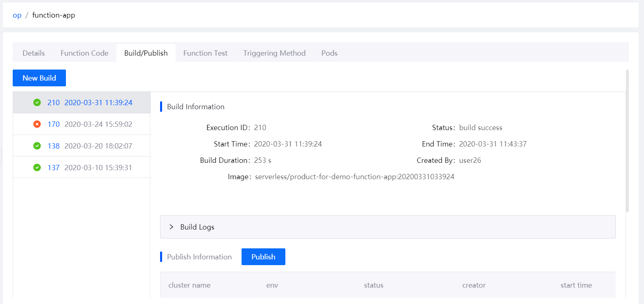Click the cluster name column header
Image resolution: width=644 pixels, height=304 pixels.
pos(189,285)
